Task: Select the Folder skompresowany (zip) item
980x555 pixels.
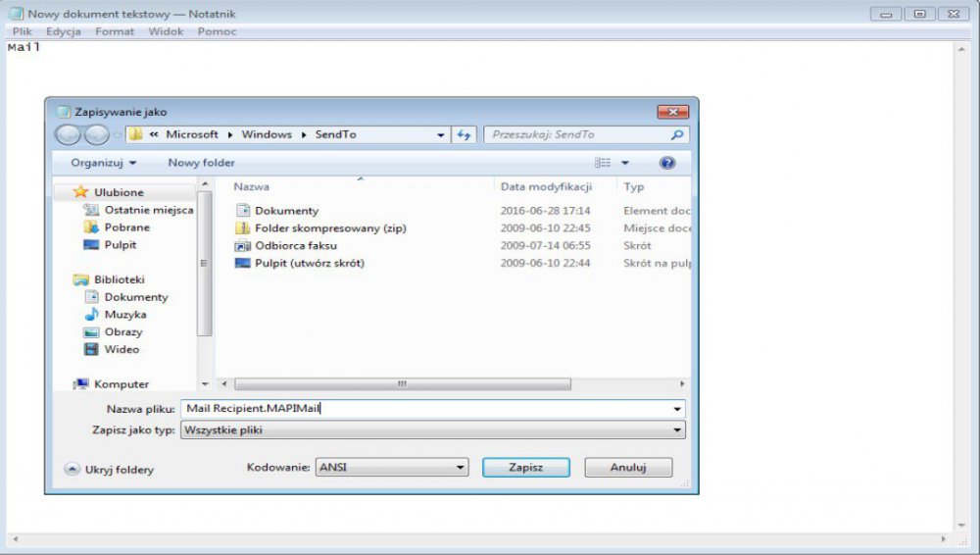Action: click(329, 228)
